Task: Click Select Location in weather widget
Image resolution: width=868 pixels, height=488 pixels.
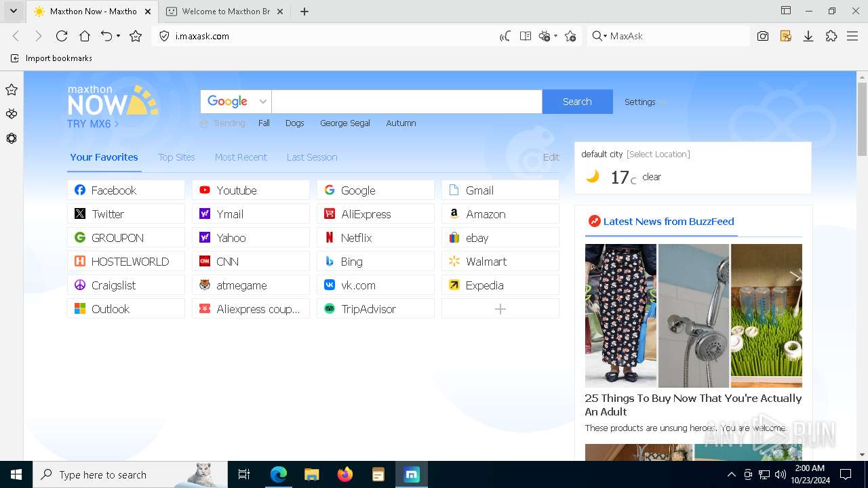Action: click(x=658, y=155)
